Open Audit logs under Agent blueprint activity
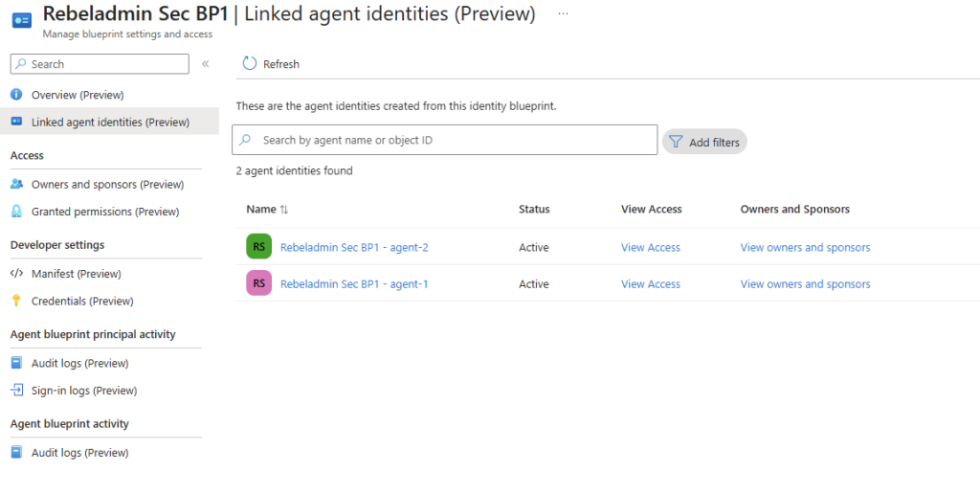980x494 pixels. pyautogui.click(x=80, y=453)
